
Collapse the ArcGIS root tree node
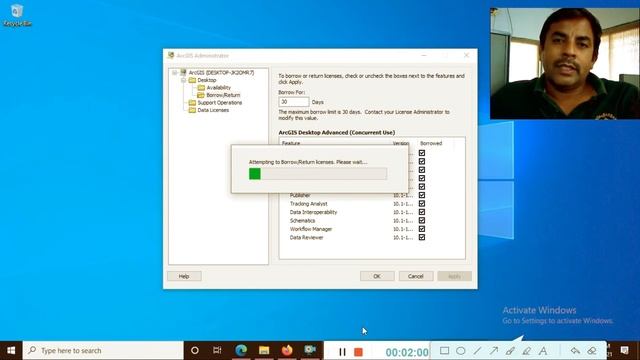coord(175,73)
